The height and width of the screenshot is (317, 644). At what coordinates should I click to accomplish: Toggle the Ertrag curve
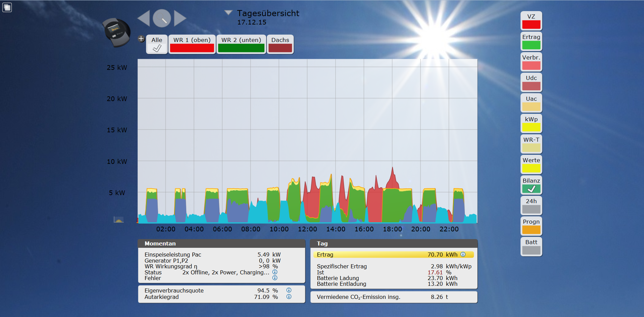coord(531,41)
